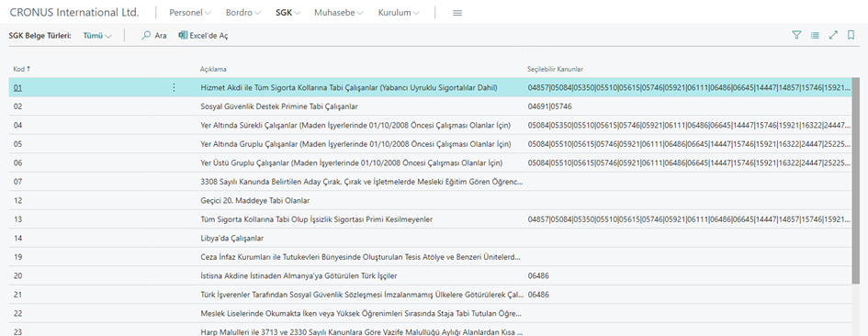The image size is (868, 336).
Task: Click the Meslek Liselerinde Okumakta description cell
Action: tap(362, 313)
